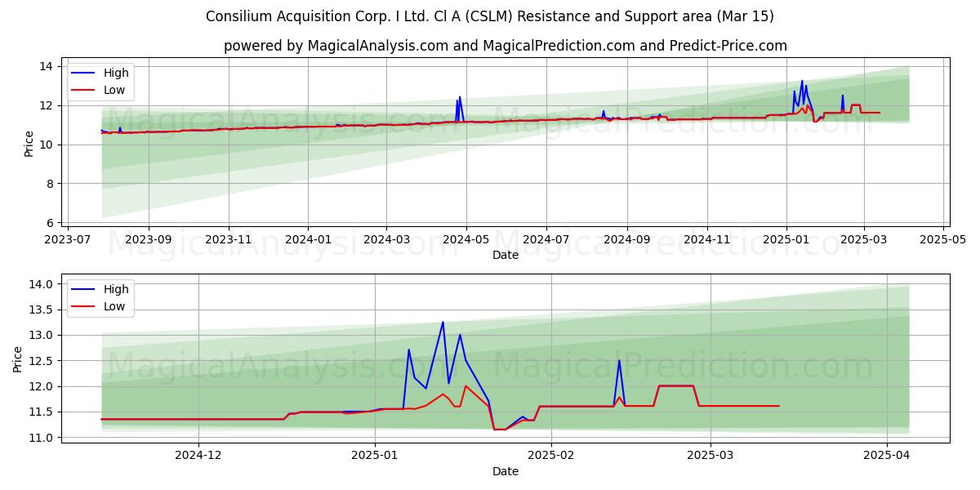This screenshot has width=980, height=490.
Task: Click the '2025-04' tick label on bottom chart
Action: coord(887,456)
